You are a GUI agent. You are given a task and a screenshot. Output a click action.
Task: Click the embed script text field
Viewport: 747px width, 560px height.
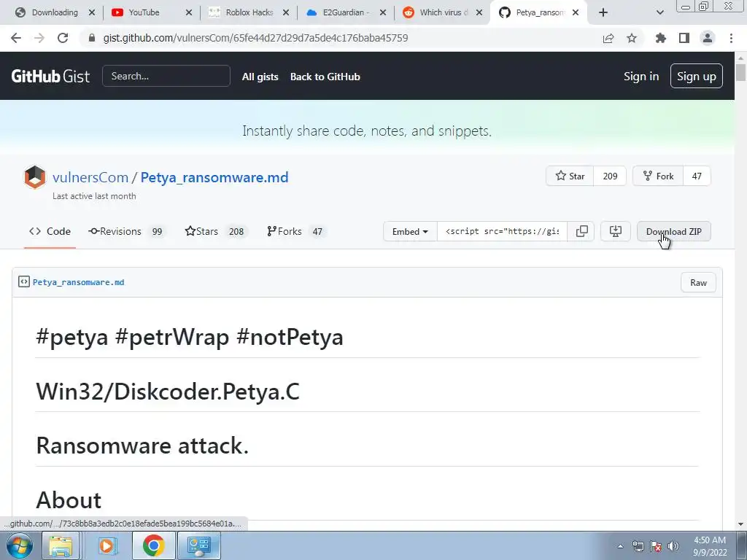click(x=502, y=231)
